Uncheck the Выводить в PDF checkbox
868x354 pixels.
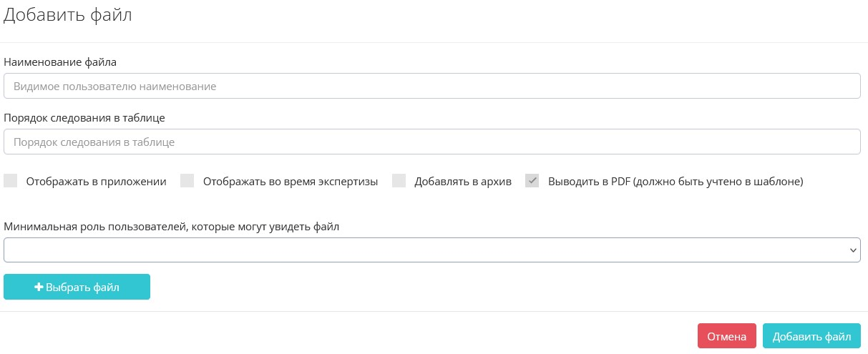pyautogui.click(x=532, y=181)
